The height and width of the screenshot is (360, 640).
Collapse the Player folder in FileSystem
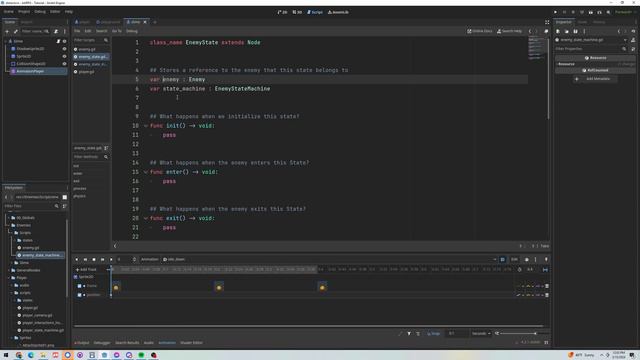click(x=9, y=278)
